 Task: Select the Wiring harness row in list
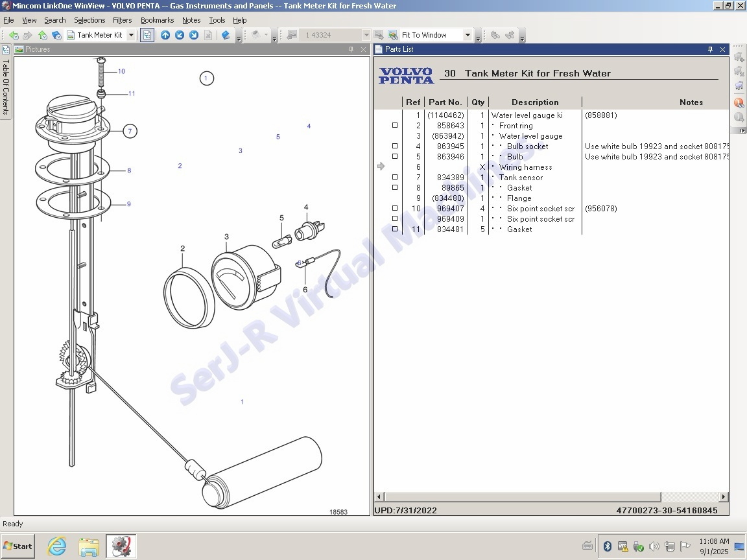pyautogui.click(x=525, y=167)
